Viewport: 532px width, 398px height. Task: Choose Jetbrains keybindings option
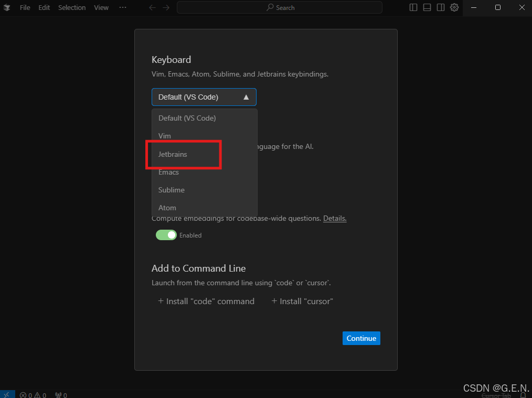pyautogui.click(x=204, y=154)
